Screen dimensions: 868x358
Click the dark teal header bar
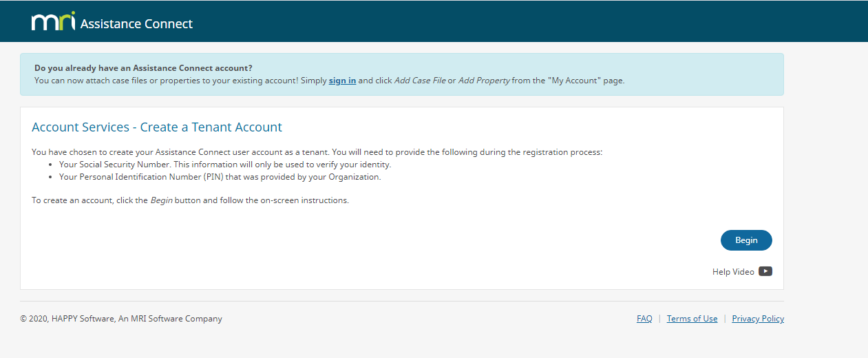coord(434,21)
